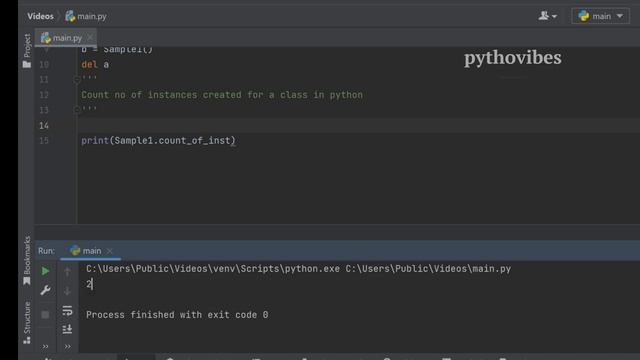The height and width of the screenshot is (360, 640).
Task: Click the 'Count no of instances' comment text
Action: (x=222, y=95)
